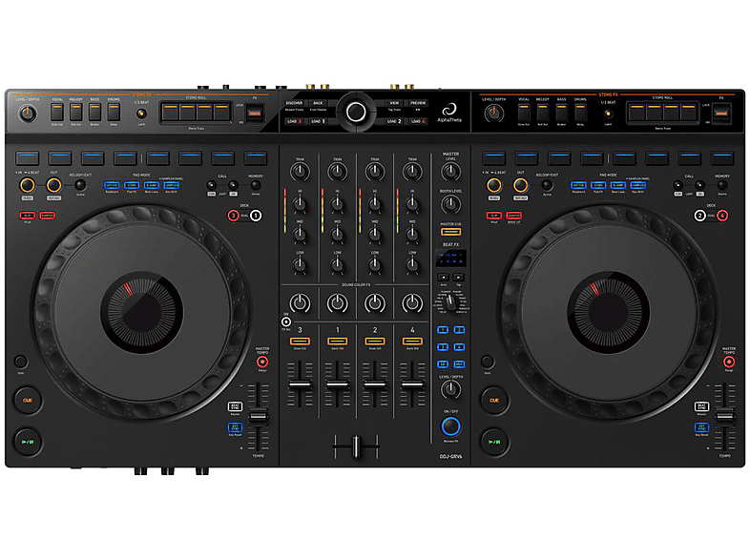Image resolution: width=750 pixels, height=560 pixels.
Task: Turn the Beat FX select rotary switch
Action: pos(450,301)
